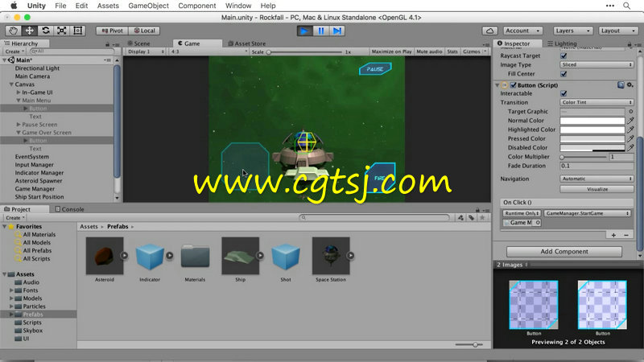Select the Shot prefab
This screenshot has height=362, width=644.
286,256
